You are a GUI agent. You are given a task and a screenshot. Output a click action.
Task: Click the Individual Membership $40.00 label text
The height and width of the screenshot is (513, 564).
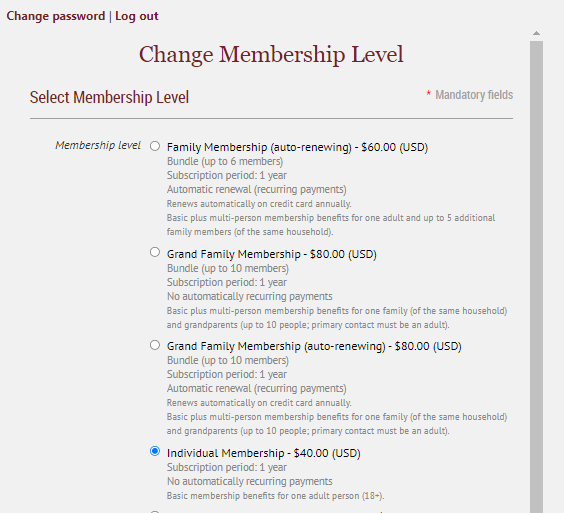click(263, 453)
